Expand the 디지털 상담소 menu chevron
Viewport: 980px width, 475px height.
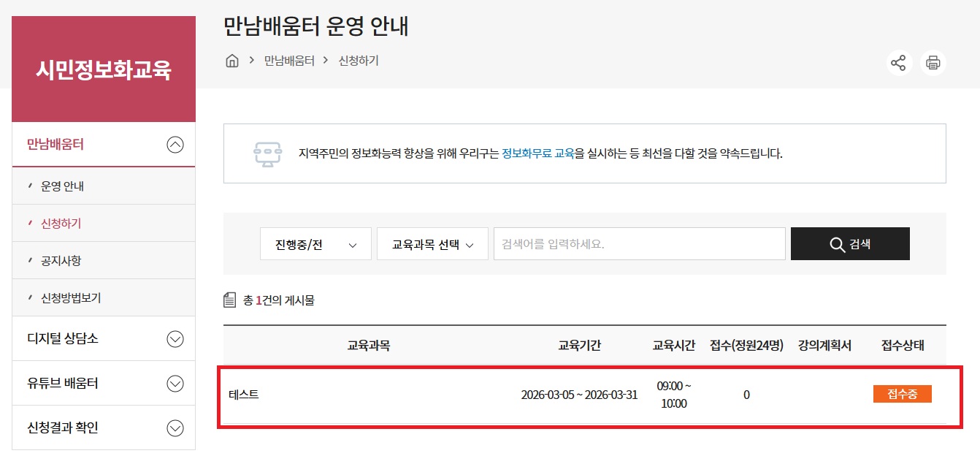click(175, 339)
